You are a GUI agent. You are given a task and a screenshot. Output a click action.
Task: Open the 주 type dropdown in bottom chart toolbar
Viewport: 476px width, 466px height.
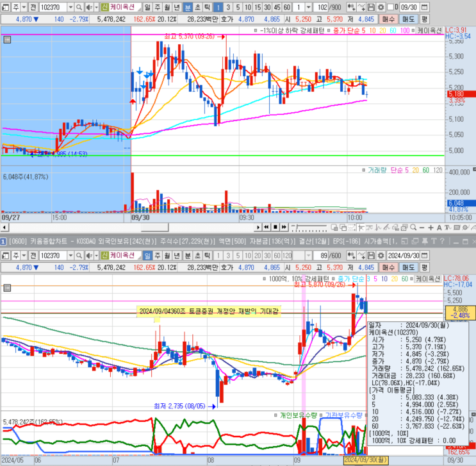[x=23, y=255]
